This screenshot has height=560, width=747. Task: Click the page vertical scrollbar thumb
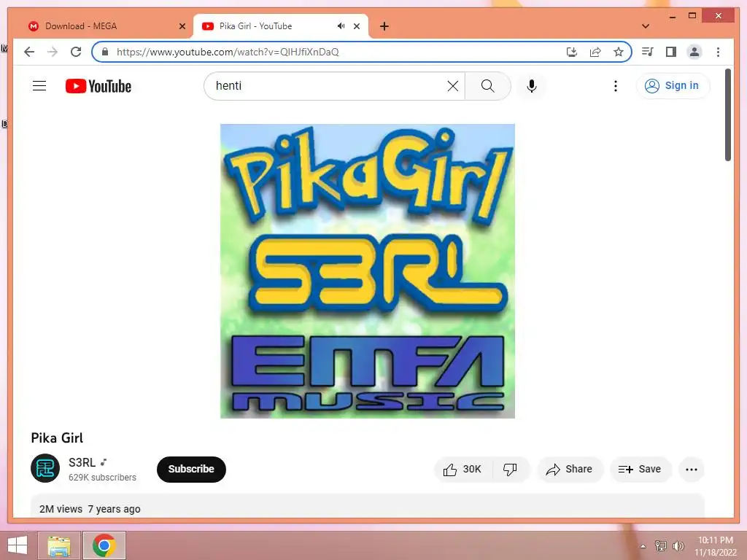click(x=728, y=115)
